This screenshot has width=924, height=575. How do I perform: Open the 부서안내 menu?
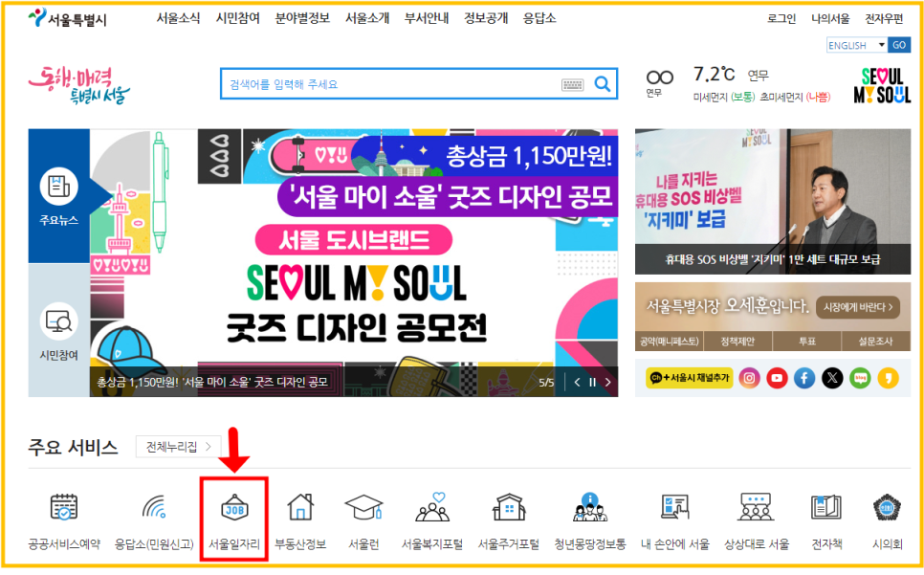click(427, 18)
